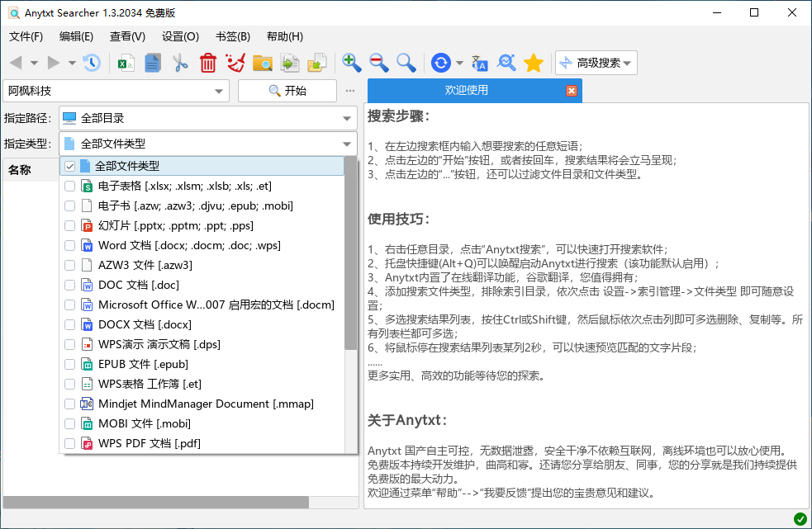Toggle the 幻灯片 checkbox
812x529 pixels.
70,225
